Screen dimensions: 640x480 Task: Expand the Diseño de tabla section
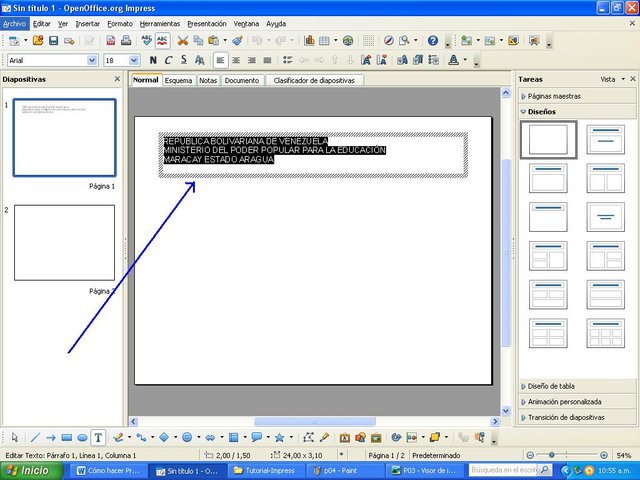click(x=577, y=386)
